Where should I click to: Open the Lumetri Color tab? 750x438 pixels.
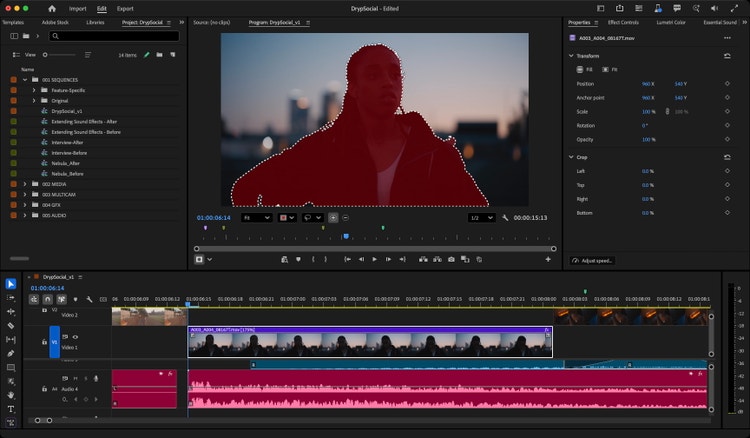pos(671,22)
